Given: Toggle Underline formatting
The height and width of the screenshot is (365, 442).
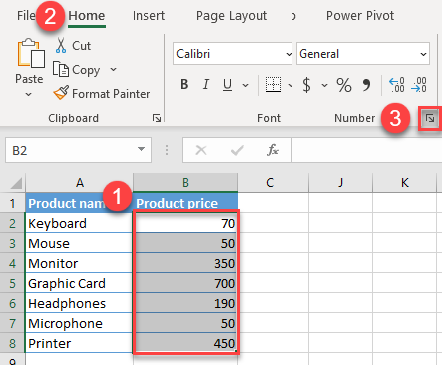Looking at the screenshot, I should click(227, 85).
